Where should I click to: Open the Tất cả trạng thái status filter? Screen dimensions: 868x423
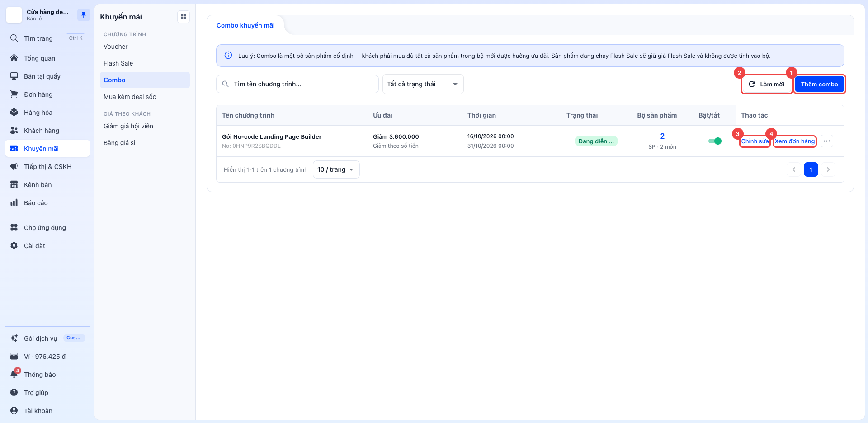coord(423,84)
